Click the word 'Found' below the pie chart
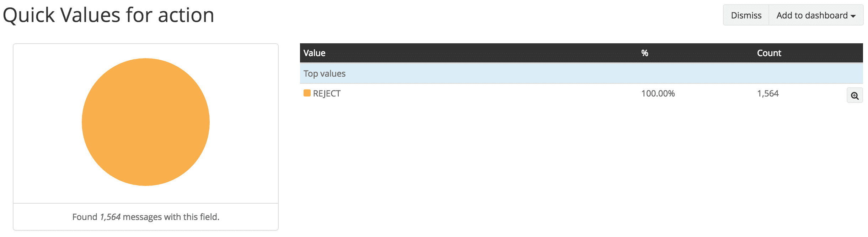Image resolution: width=868 pixels, height=237 pixels. [x=85, y=217]
